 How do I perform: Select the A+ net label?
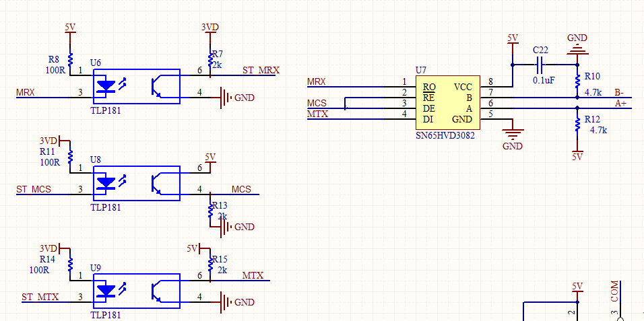pos(620,104)
